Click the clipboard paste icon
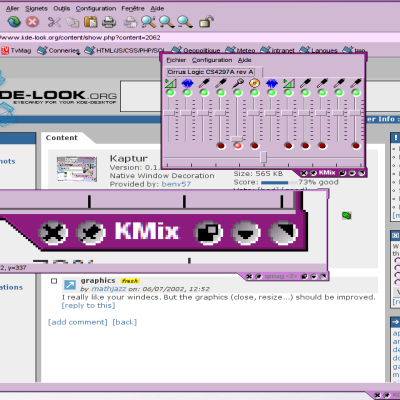The height and width of the screenshot is (400, 400). click(x=90, y=22)
